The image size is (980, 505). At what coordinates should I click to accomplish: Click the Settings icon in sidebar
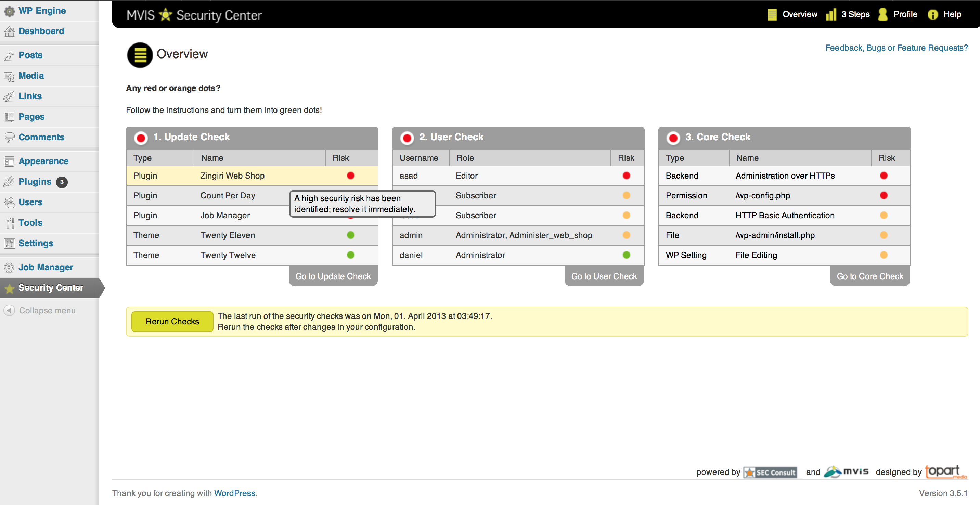[x=9, y=243]
